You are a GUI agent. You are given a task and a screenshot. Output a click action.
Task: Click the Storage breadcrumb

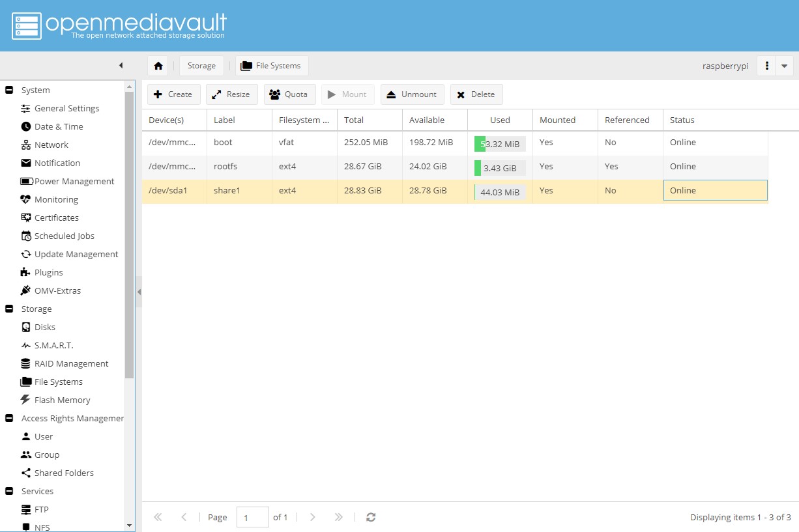[x=201, y=66]
